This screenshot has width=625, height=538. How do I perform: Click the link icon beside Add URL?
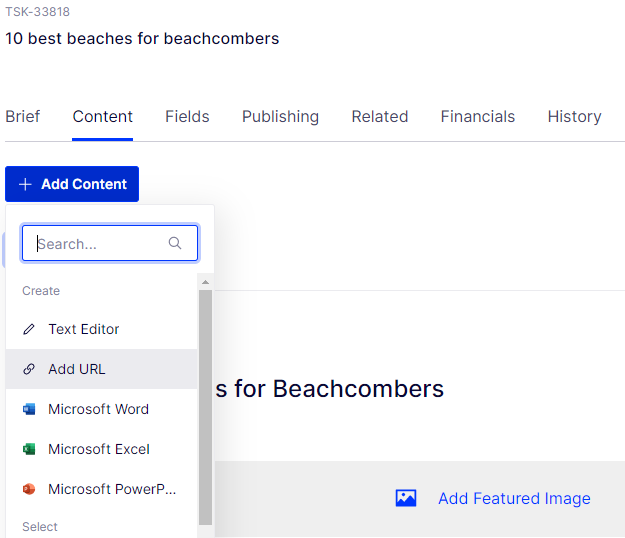pos(29,369)
